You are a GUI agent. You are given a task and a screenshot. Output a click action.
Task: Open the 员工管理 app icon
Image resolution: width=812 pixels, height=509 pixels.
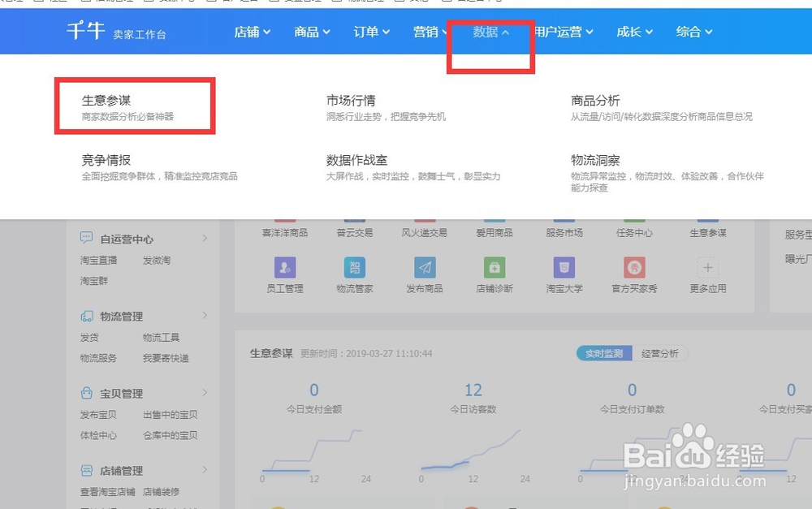pyautogui.click(x=285, y=268)
